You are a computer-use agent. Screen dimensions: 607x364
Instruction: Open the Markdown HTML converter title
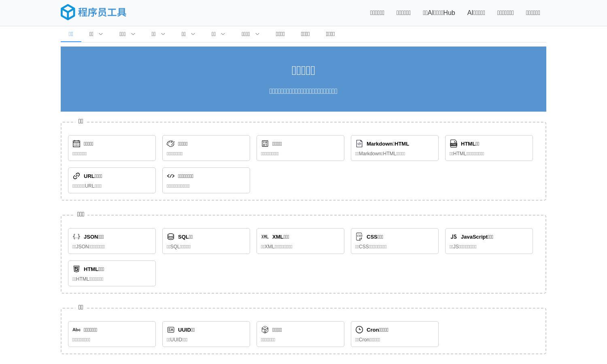coord(388,144)
